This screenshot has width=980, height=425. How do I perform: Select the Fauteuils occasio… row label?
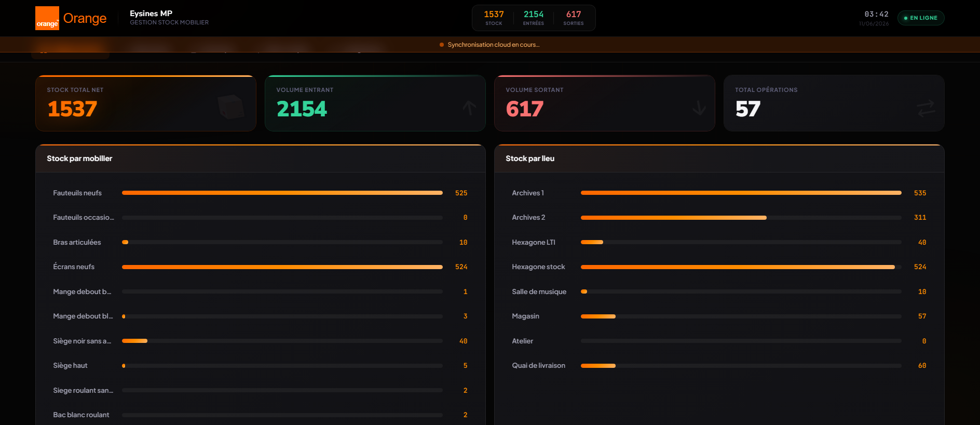84,217
